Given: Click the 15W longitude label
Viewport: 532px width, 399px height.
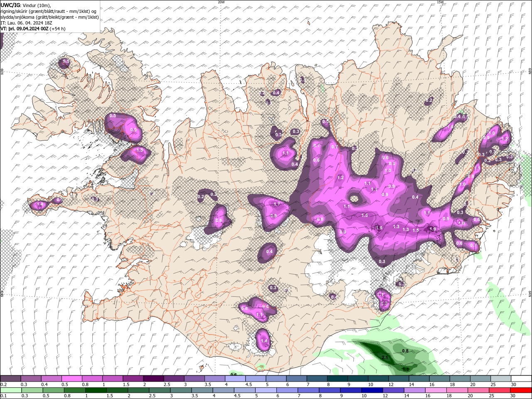Looking at the screenshot, I should click(440, 2).
